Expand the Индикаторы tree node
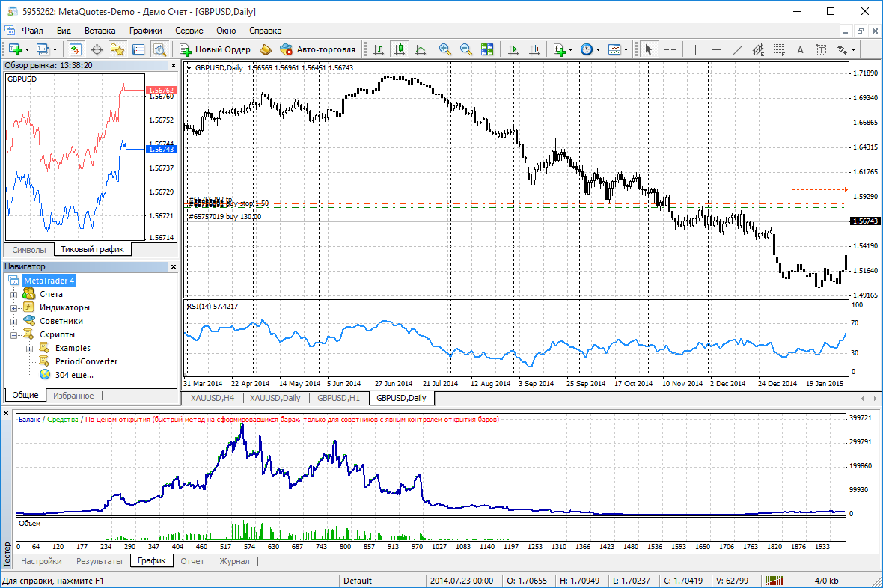 (x=13, y=307)
